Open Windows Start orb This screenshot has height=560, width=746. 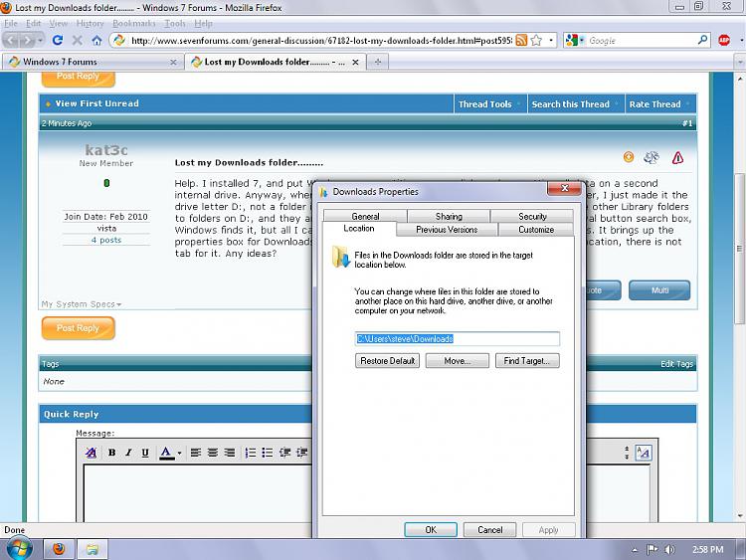point(20,549)
